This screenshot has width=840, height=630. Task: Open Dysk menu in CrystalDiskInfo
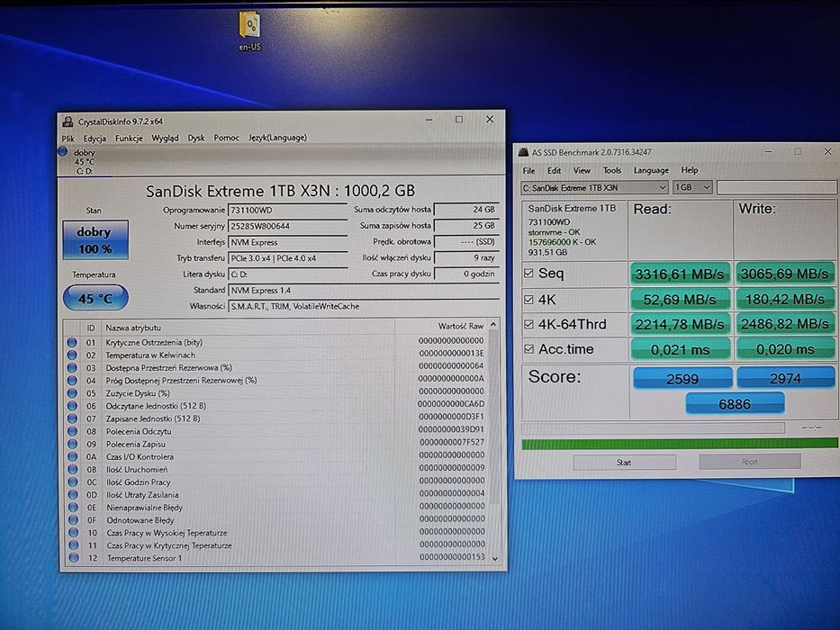196,138
